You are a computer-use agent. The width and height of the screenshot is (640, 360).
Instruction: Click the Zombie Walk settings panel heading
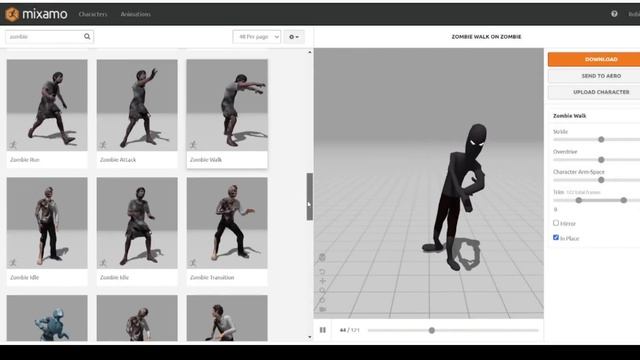point(569,116)
